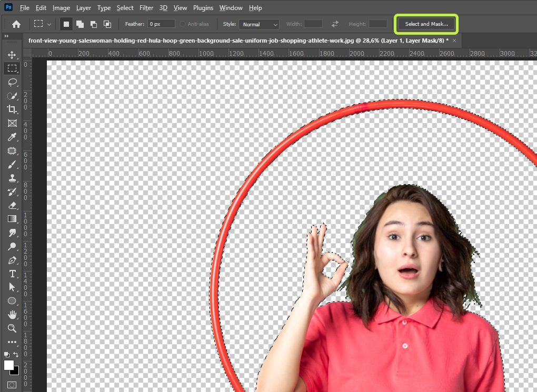Select the Clone Stamp tool

12,178
